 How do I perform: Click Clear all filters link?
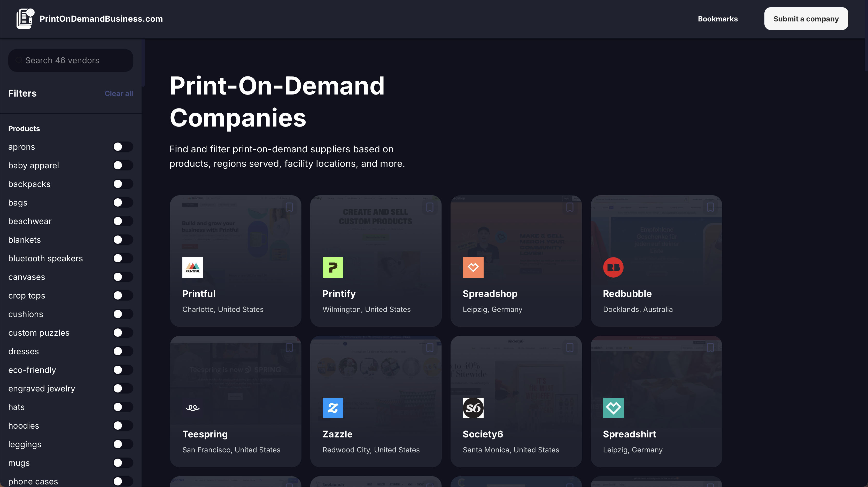click(119, 94)
